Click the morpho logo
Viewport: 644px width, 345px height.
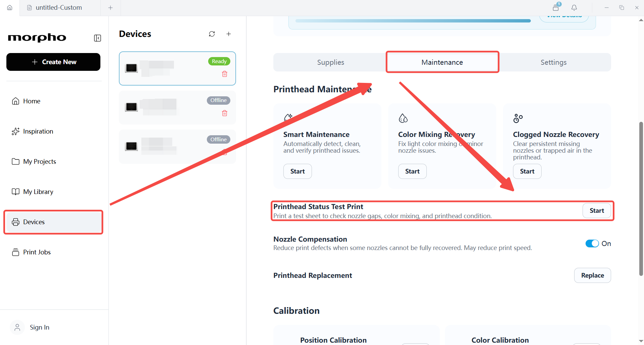coord(37,38)
